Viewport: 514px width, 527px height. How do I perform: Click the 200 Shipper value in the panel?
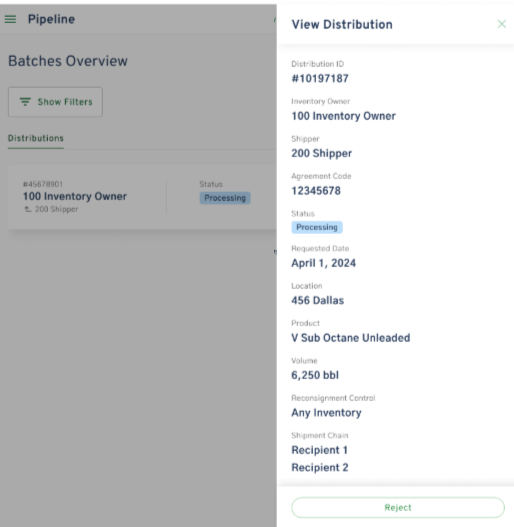tap(321, 153)
